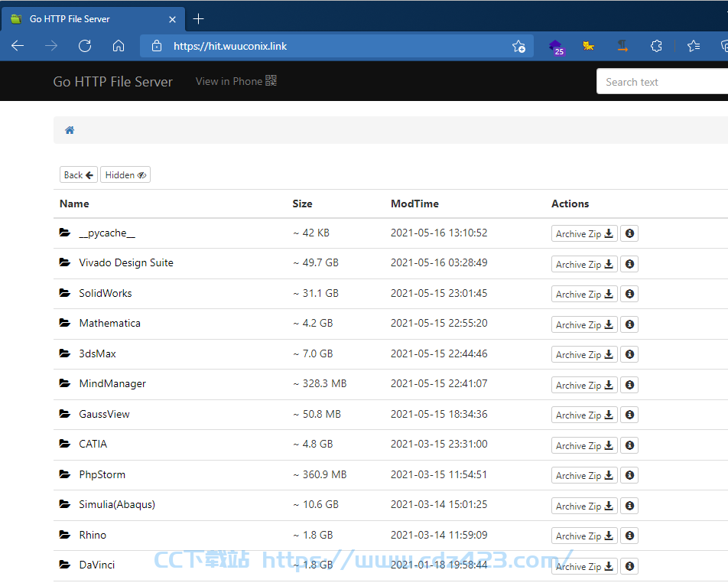Click Go HTTP File Server title
This screenshot has height=583, width=728.
[x=113, y=82]
